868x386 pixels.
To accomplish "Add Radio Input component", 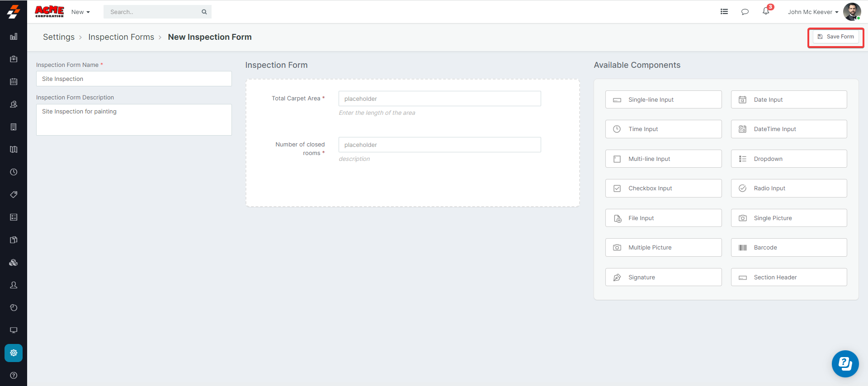I will tap(788, 188).
